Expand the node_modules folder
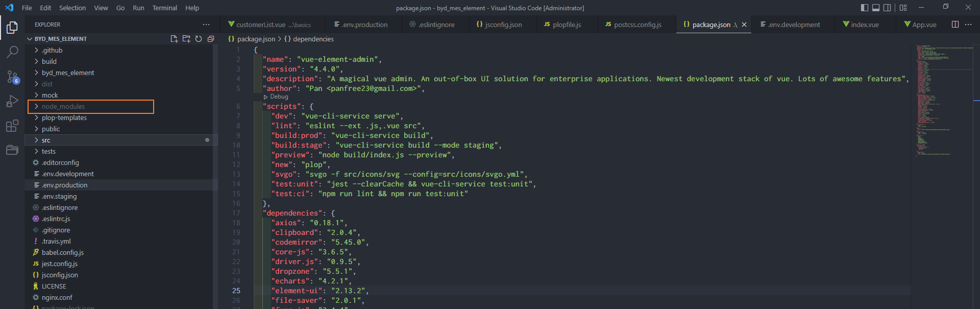The width and height of the screenshot is (980, 309). [x=63, y=107]
